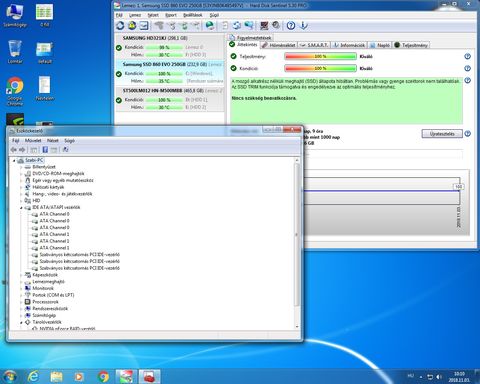Select the SAMSUNG HD321KJ disk entry
The height and width of the screenshot is (384, 480).
(x=170, y=46)
